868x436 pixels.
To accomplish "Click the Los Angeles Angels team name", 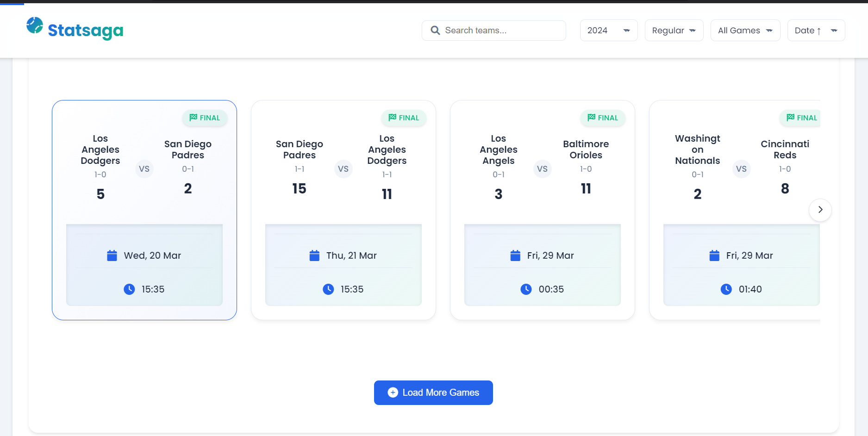I will (499, 149).
